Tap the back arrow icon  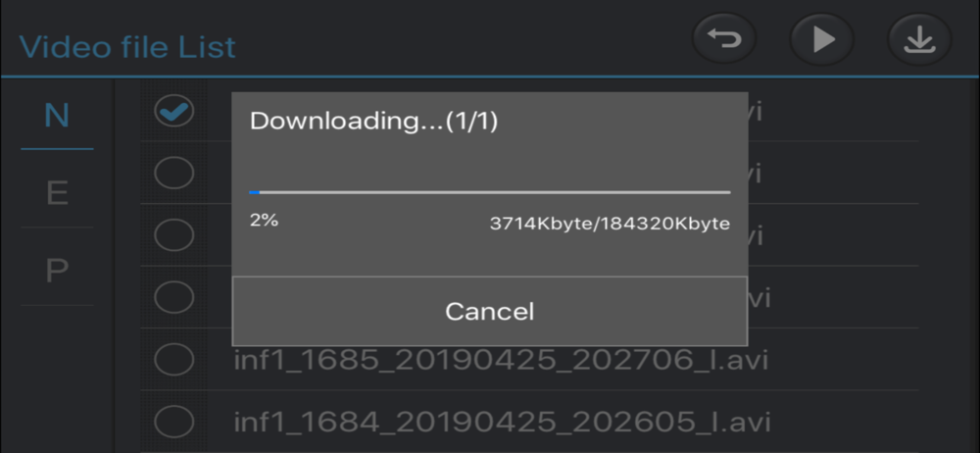point(725,40)
